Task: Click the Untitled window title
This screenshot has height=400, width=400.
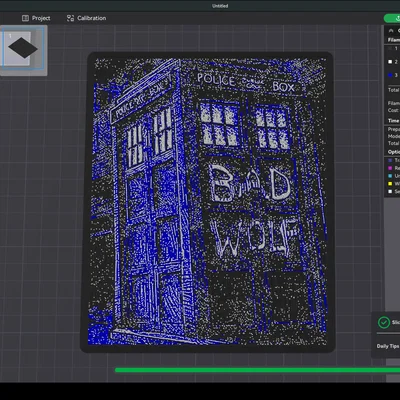Action: tap(220, 6)
